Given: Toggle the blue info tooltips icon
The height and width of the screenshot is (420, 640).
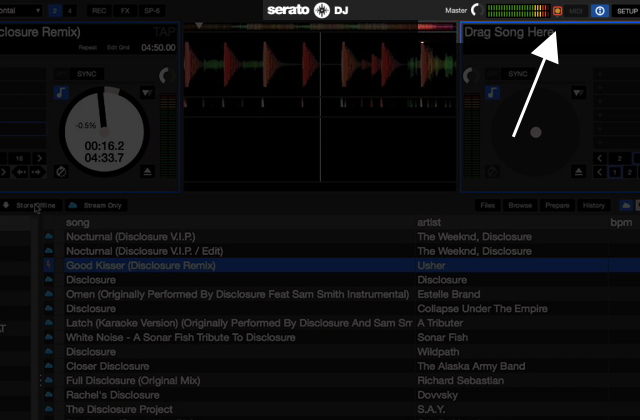Looking at the screenshot, I should point(600,11).
